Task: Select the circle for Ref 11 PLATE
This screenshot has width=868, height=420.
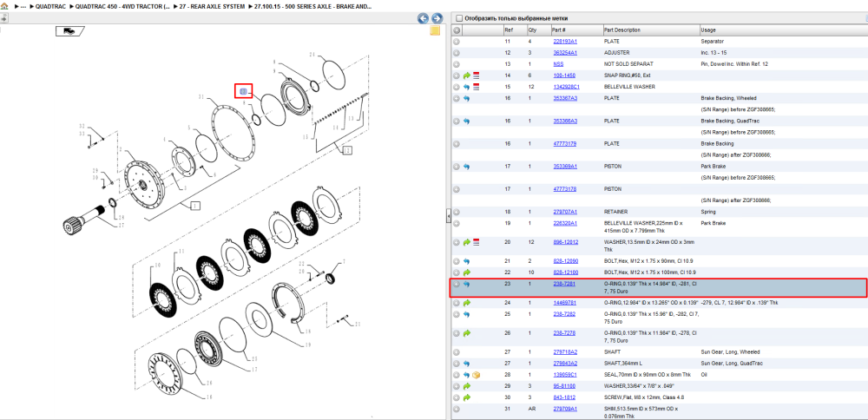Action: tap(457, 42)
